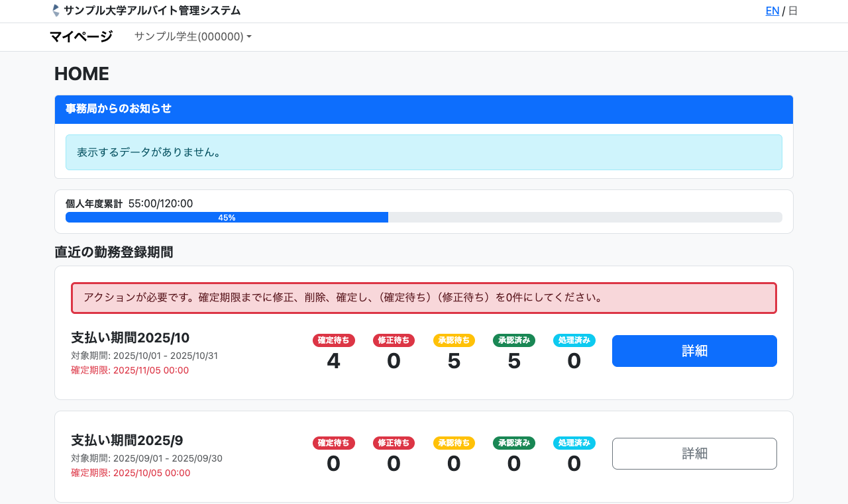Screen dimensions: 848x504
Task: Expand the サンプル学生(000000) user dropdown
Action: coord(193,36)
